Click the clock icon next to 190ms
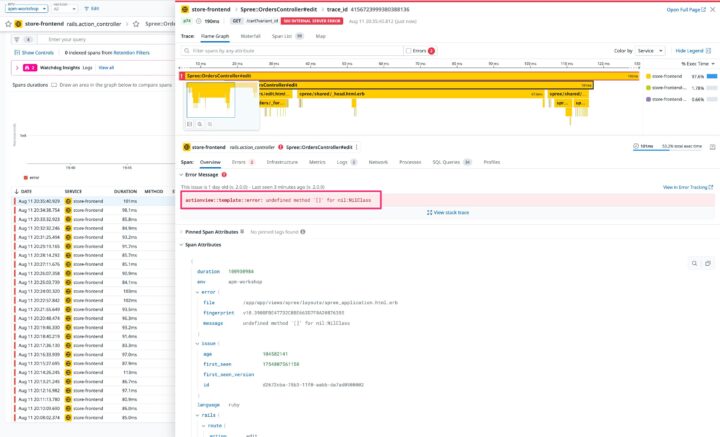 tap(199, 21)
